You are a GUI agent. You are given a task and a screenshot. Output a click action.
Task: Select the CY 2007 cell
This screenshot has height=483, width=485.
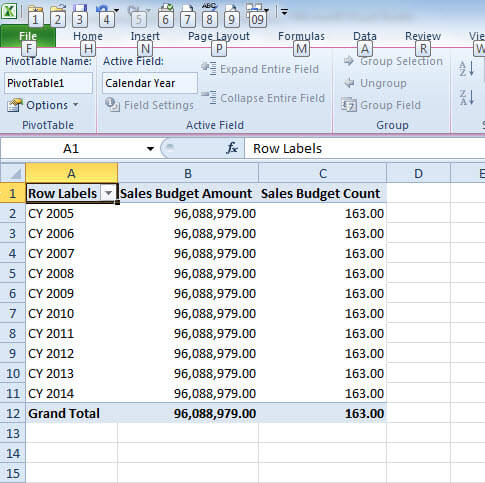71,253
